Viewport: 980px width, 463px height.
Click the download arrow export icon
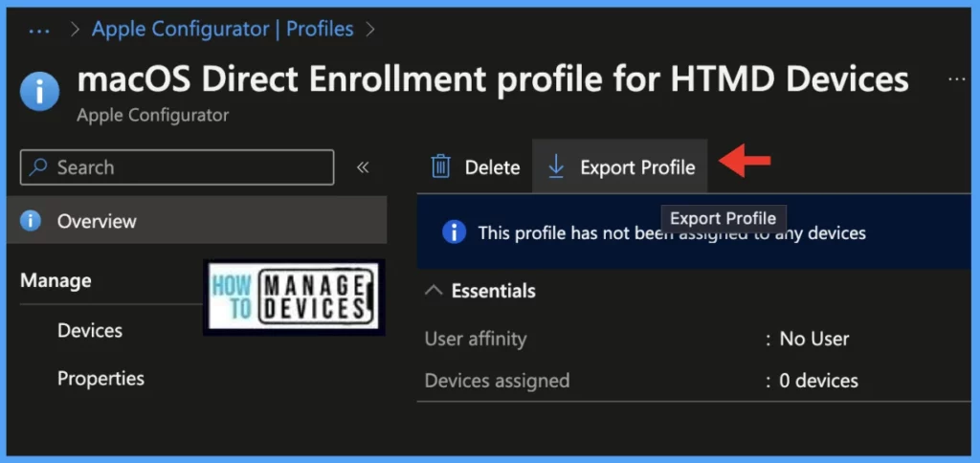[555, 166]
